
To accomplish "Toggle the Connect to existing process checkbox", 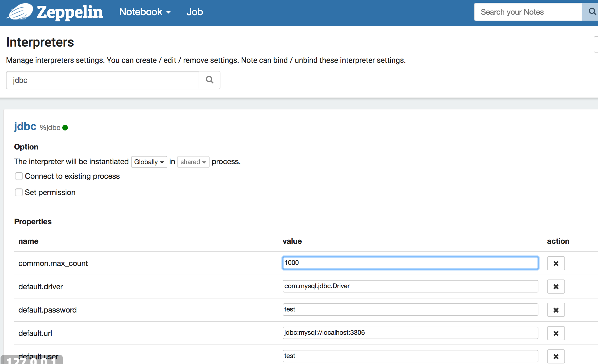I will point(19,176).
